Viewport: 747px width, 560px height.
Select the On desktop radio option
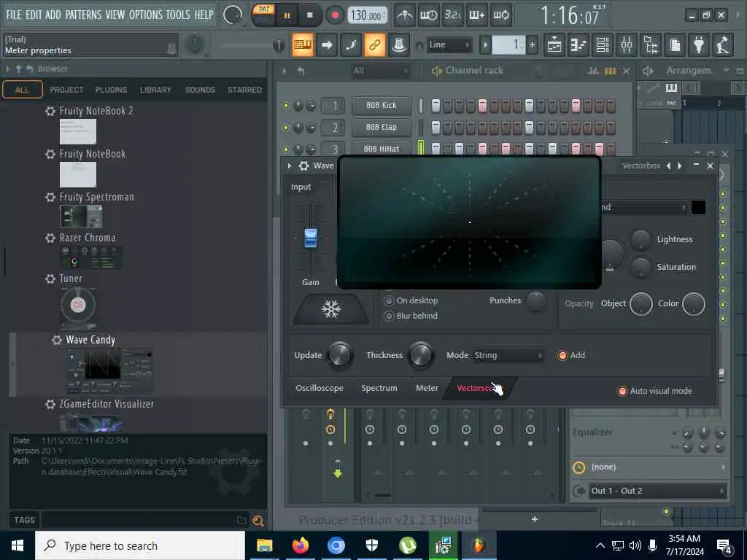click(x=390, y=300)
